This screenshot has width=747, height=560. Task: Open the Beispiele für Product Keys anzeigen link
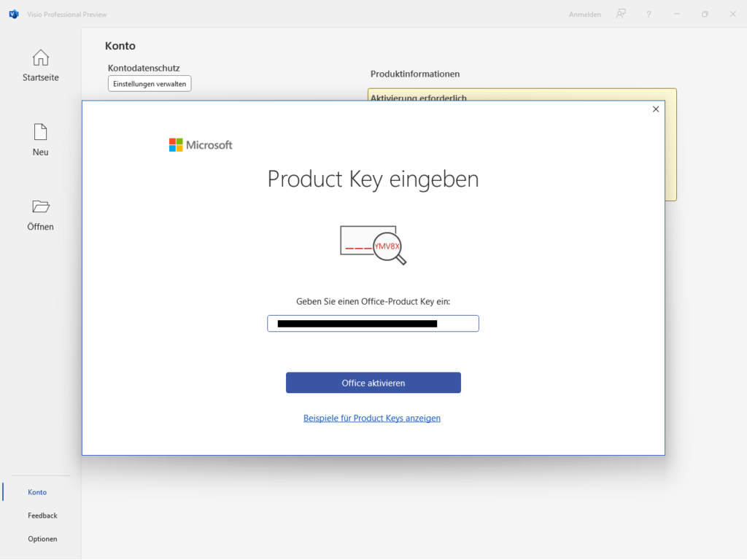[372, 418]
